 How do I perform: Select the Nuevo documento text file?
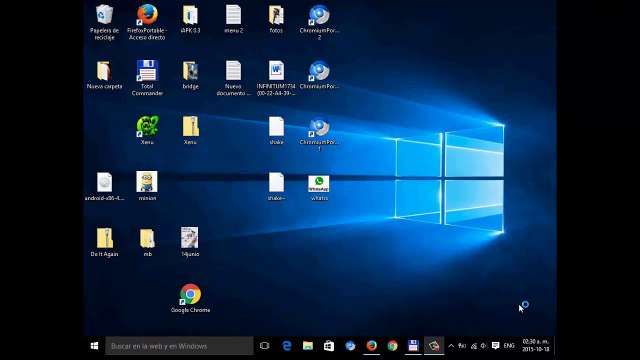click(233, 78)
